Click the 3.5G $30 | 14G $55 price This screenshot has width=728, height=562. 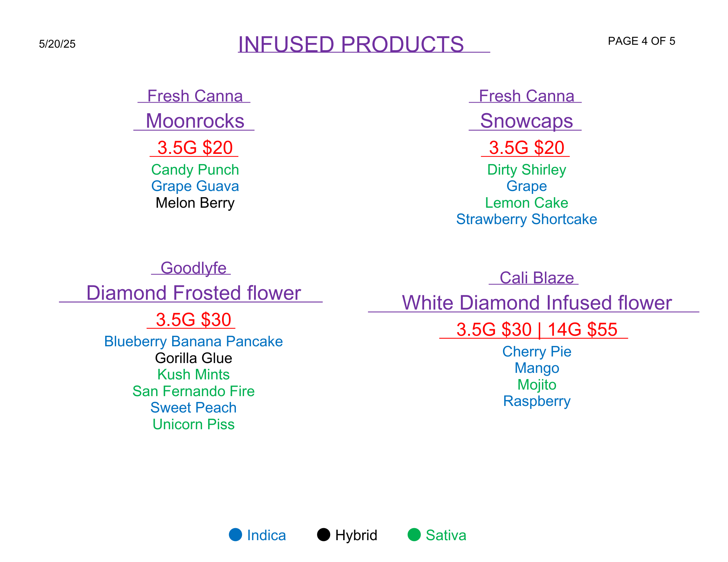coord(537,330)
